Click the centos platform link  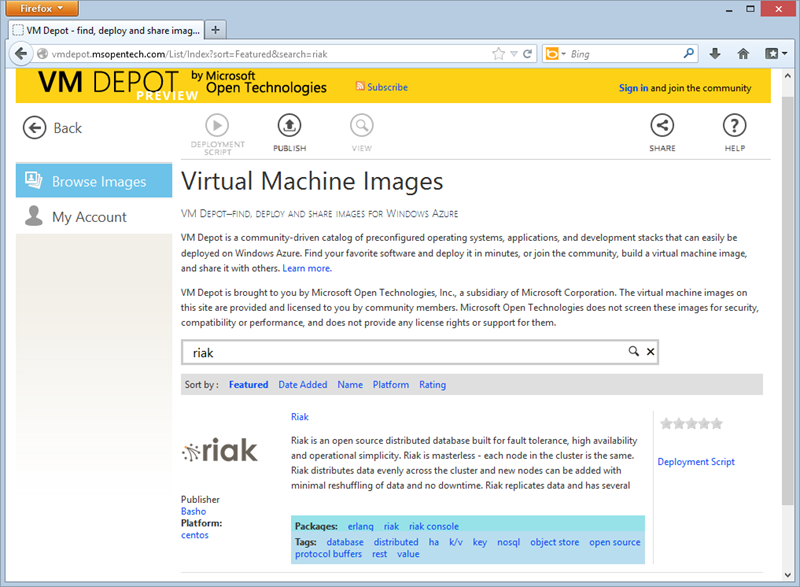click(194, 535)
